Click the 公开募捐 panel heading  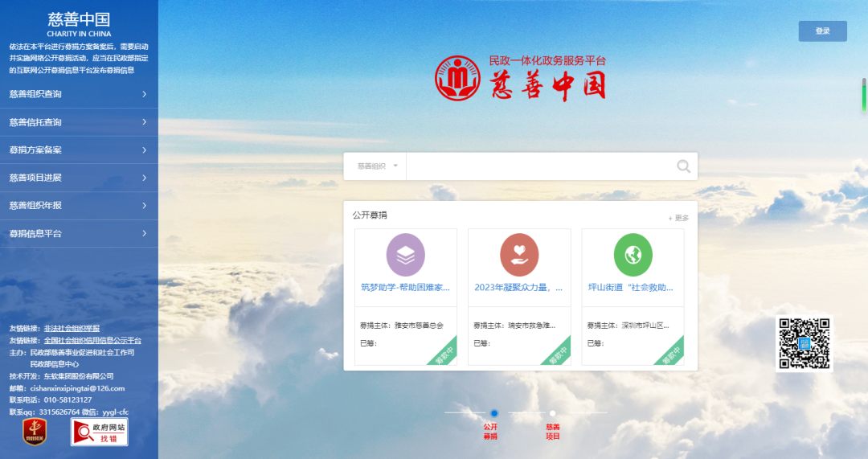coord(370,215)
